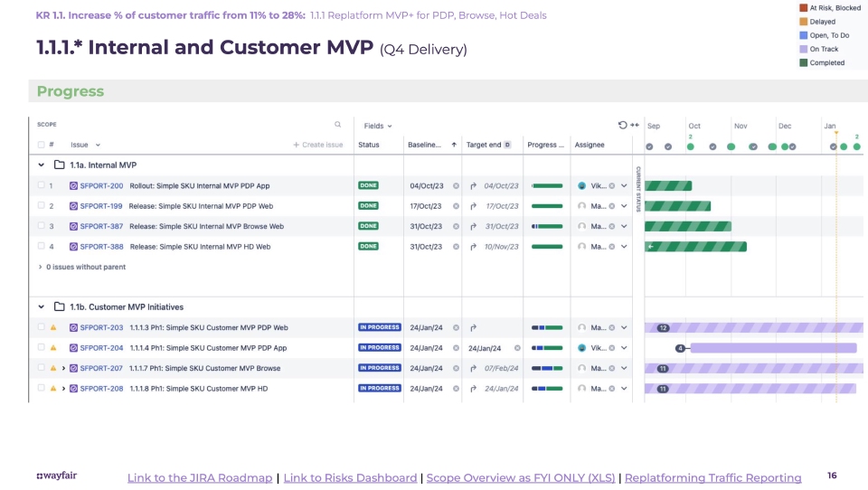Click the warning triangle icon on SFPORT-204
The width and height of the screenshot is (868, 490).
point(53,348)
